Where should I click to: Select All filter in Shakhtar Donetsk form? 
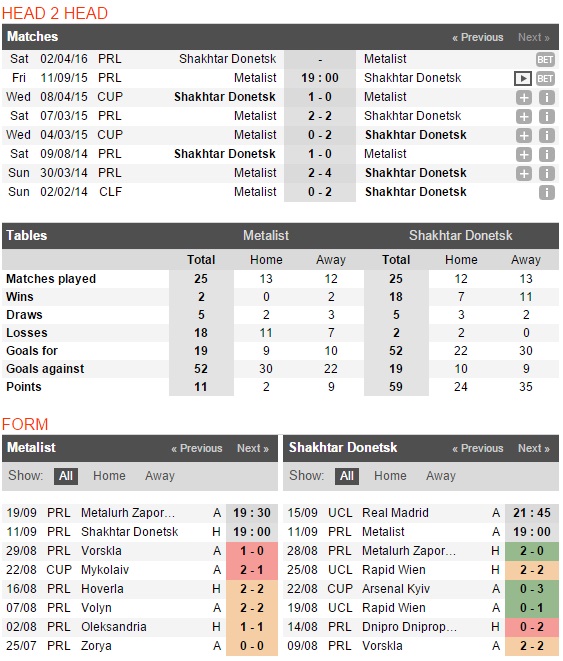(x=347, y=476)
